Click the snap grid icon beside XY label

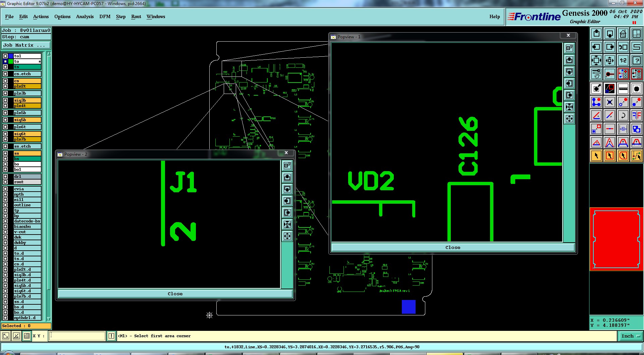[x=27, y=336]
